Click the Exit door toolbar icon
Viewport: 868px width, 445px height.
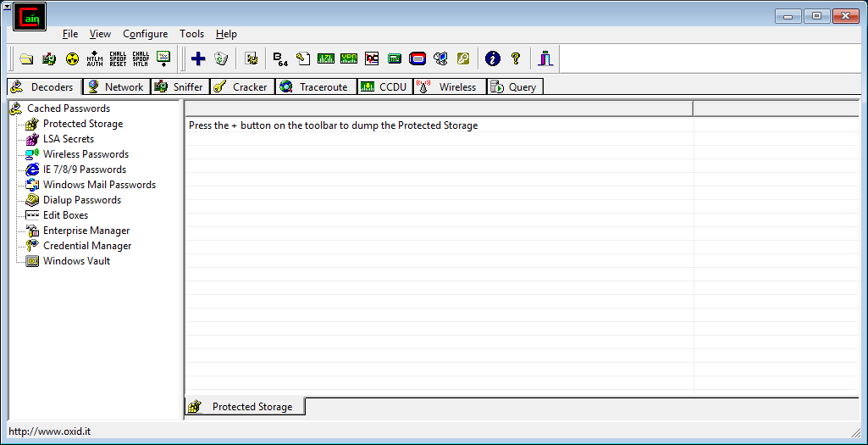(x=545, y=58)
